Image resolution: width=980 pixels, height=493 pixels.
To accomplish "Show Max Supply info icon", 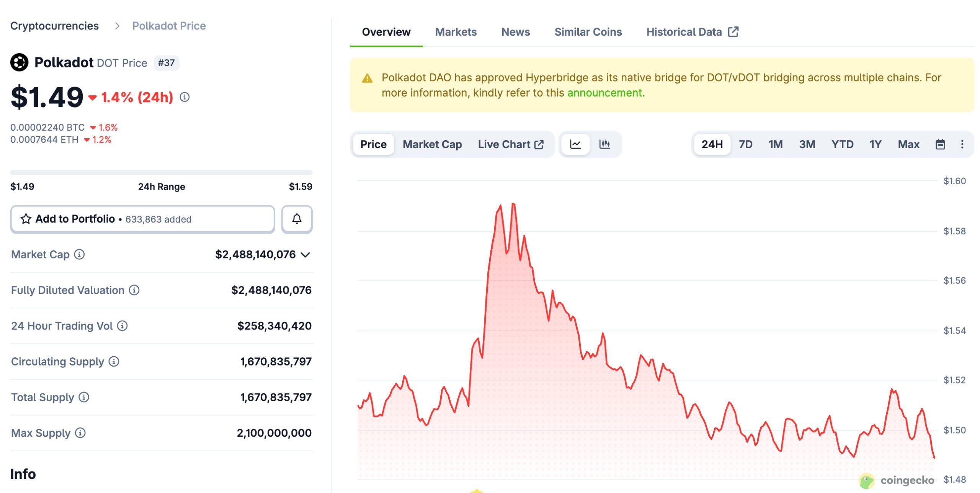I will [80, 433].
